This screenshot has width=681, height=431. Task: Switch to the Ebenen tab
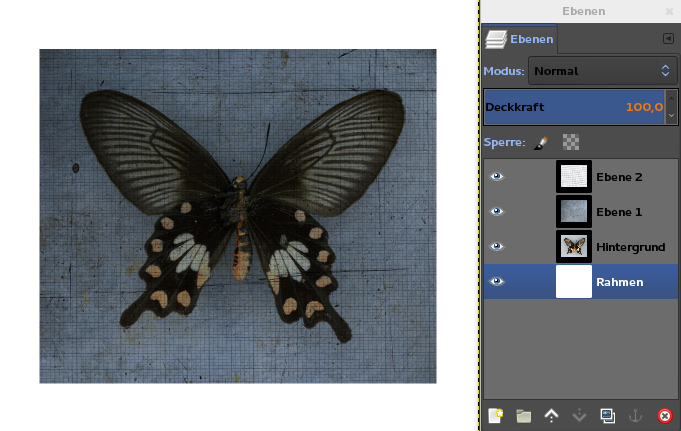tap(519, 39)
